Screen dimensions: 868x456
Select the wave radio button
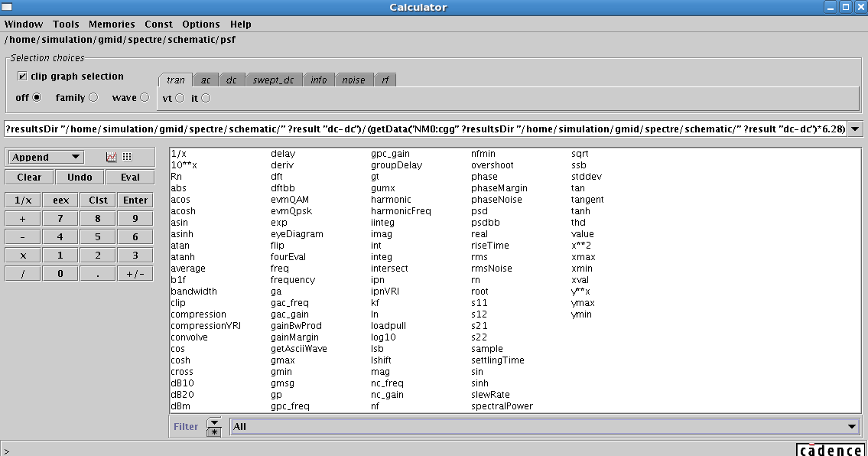[x=145, y=98]
